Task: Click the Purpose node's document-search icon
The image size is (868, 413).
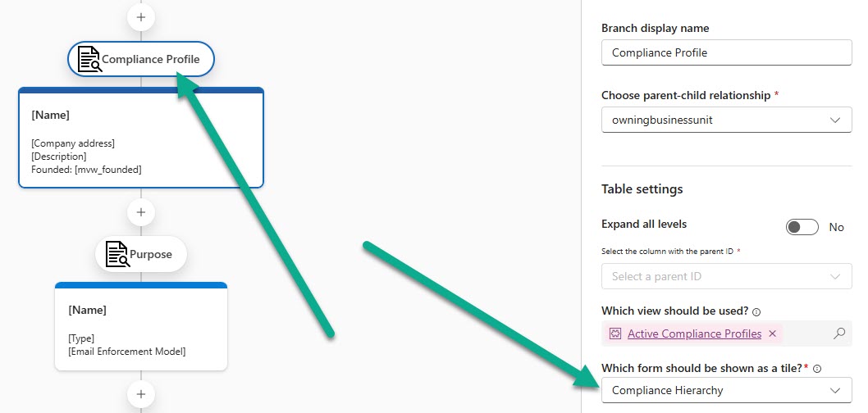Action: pyautogui.click(x=117, y=255)
